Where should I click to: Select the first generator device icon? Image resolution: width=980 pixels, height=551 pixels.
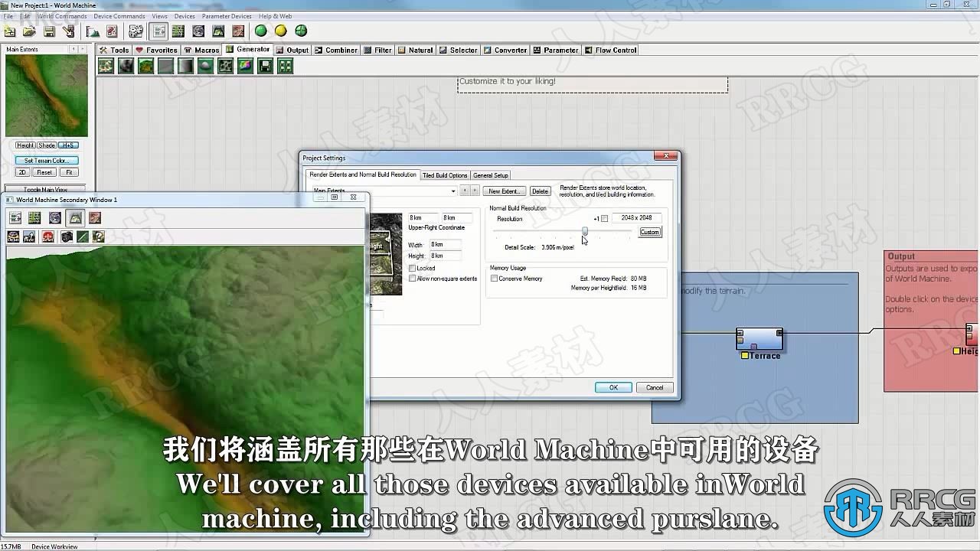point(106,67)
